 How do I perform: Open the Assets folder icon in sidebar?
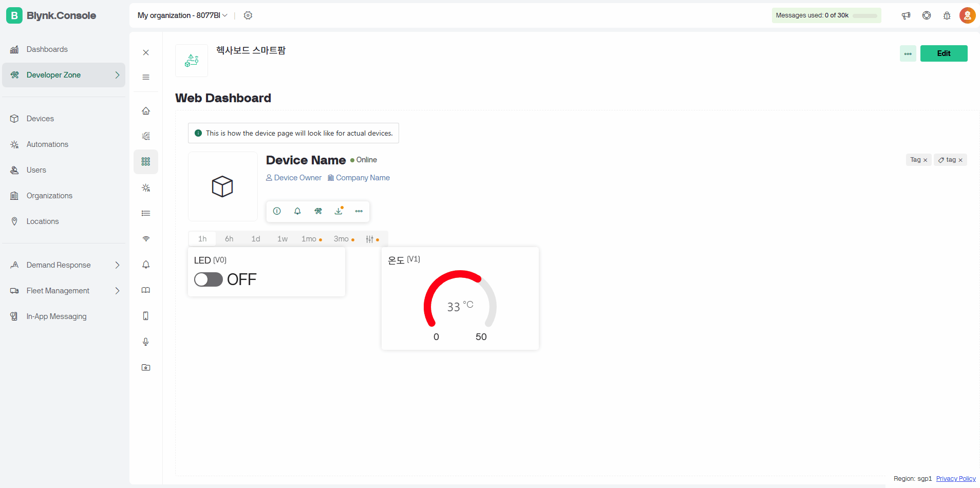click(146, 367)
